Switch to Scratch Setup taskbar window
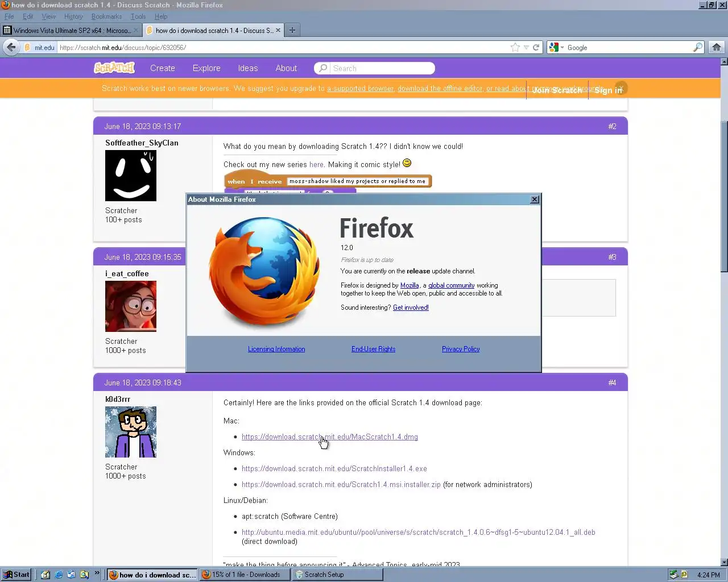728x582 pixels. [x=337, y=575]
